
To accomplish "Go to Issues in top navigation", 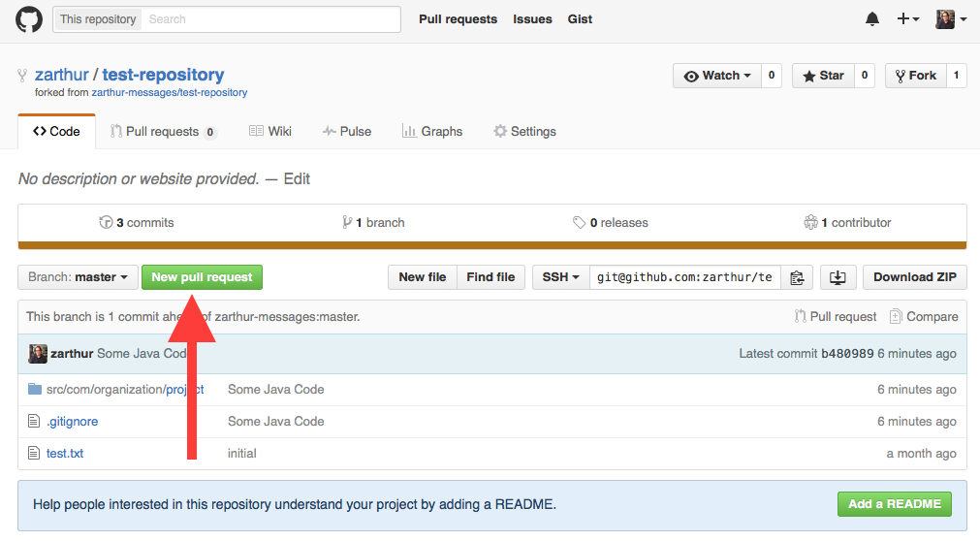I will [532, 19].
